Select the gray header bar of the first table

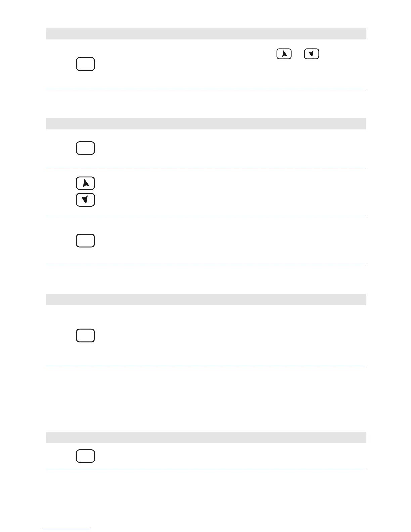[206, 34]
